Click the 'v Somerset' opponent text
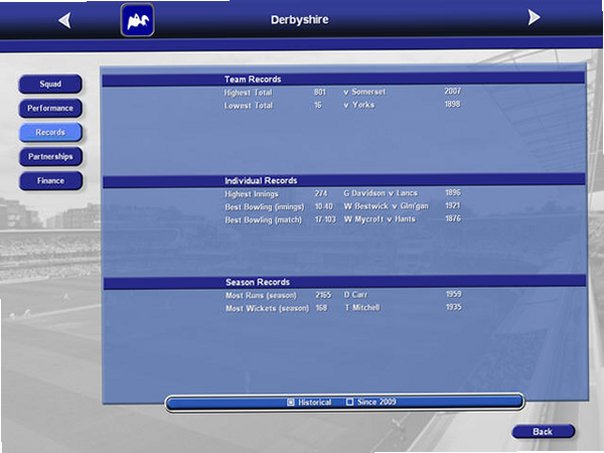This screenshot has width=604, height=453. click(x=364, y=92)
